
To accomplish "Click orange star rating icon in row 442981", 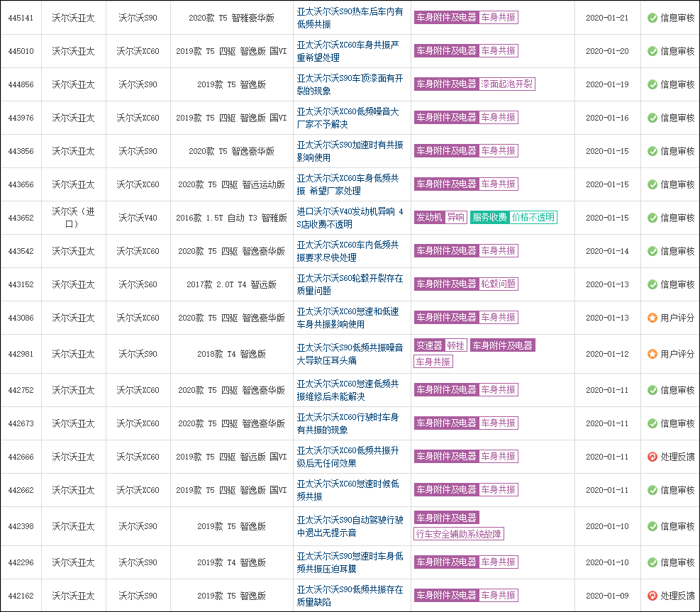I will (x=652, y=354).
